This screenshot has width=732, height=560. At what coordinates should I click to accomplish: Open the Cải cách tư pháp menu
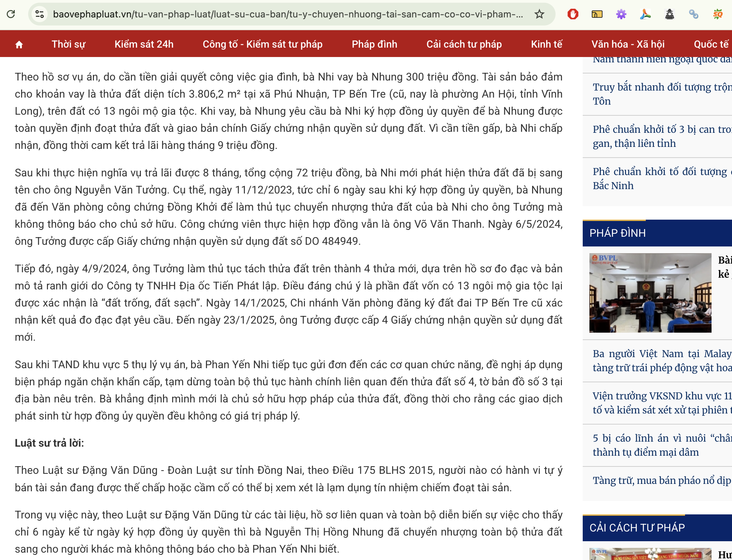(464, 44)
